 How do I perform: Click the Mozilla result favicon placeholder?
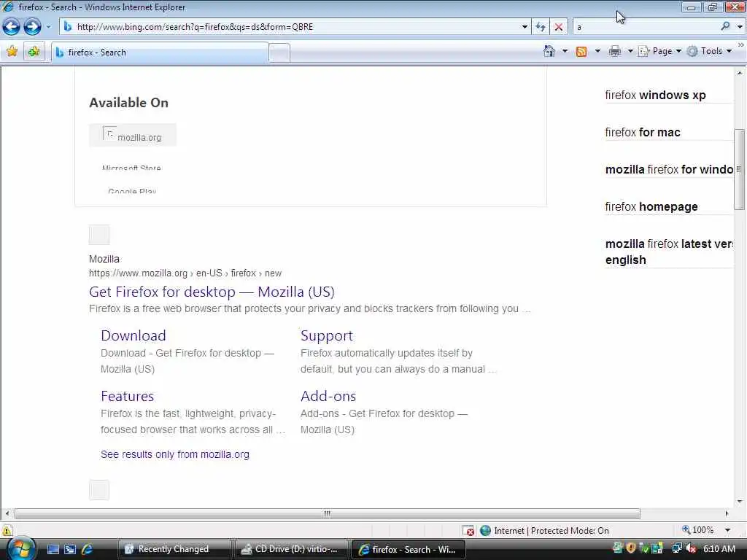99,235
